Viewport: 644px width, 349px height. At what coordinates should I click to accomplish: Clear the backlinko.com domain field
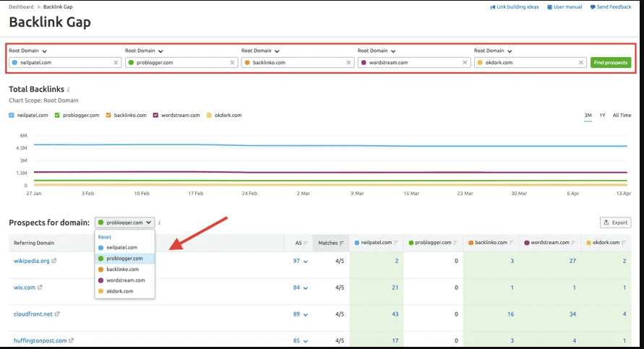click(348, 62)
